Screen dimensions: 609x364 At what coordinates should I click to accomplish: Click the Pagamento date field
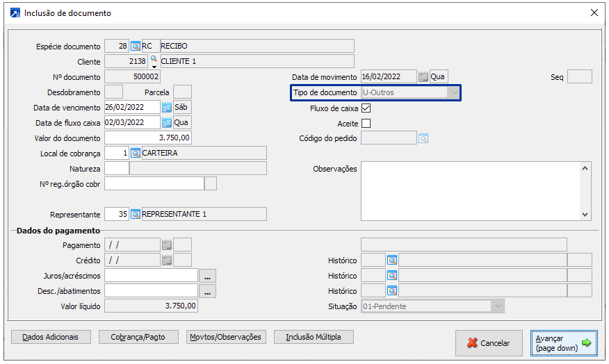point(133,245)
